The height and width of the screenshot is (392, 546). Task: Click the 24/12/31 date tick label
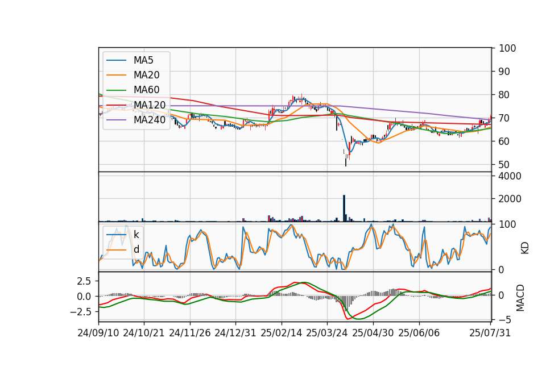click(235, 333)
